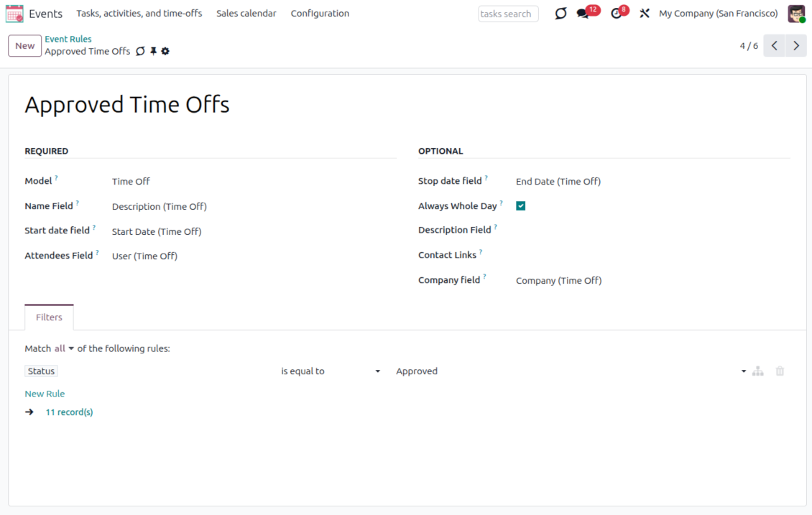Click the tasks search input field
Screen dimensions: 812x515
[508, 14]
